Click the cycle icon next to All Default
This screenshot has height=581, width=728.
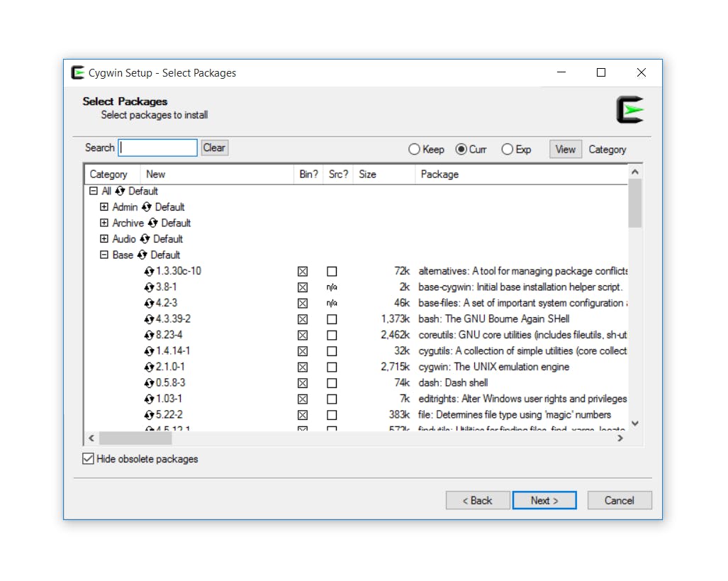120,191
